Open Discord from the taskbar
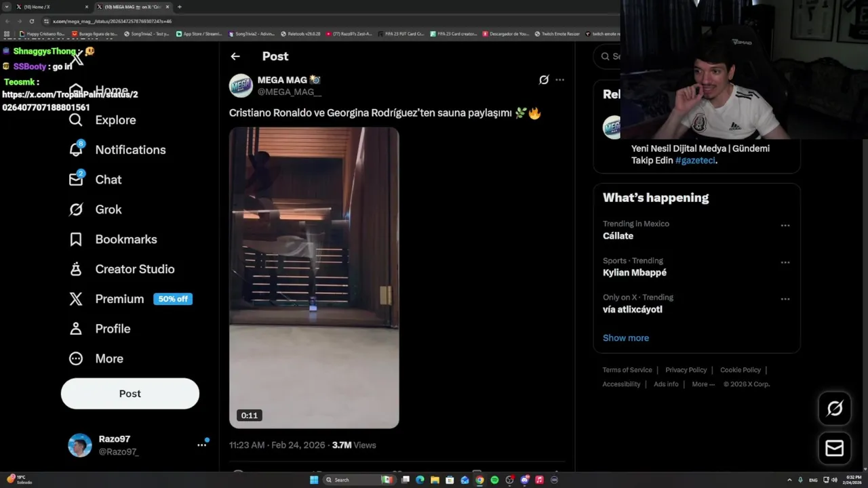The image size is (868, 488). (524, 480)
